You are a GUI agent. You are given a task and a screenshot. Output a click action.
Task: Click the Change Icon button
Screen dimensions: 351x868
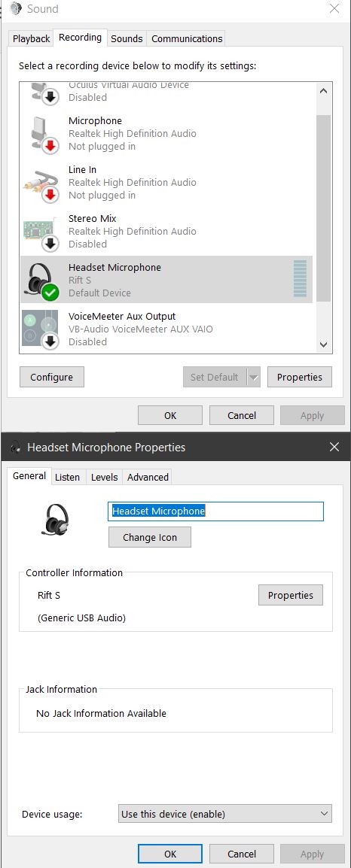[150, 537]
